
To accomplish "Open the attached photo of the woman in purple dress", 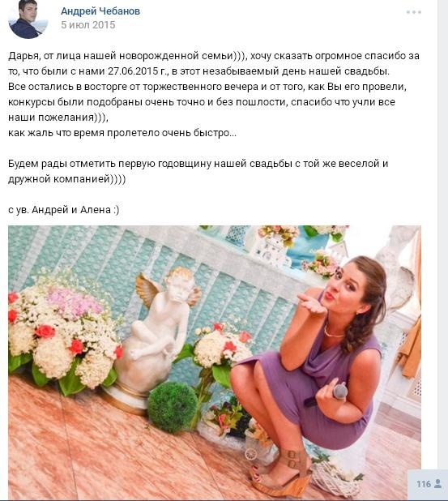I will coord(215,362).
